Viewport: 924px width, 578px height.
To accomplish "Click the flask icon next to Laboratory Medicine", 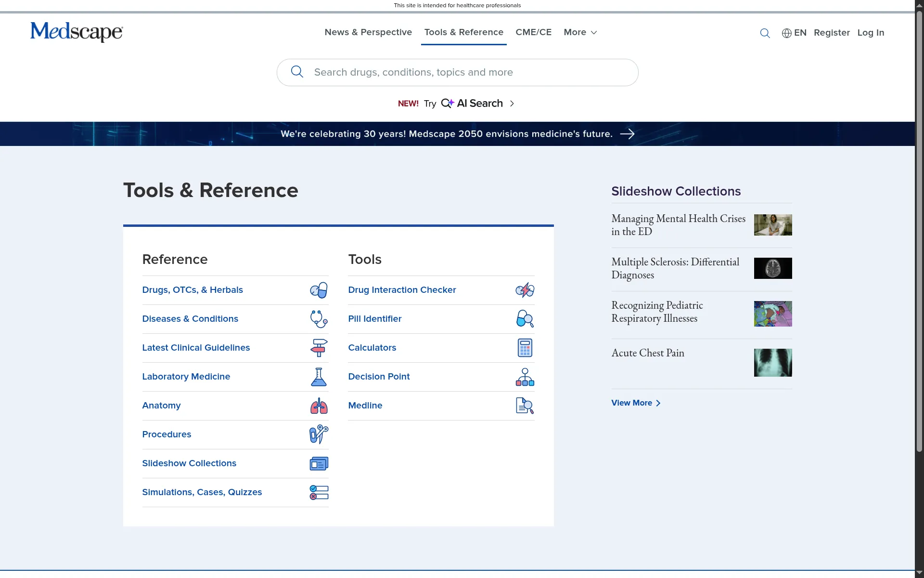I will 319,377.
